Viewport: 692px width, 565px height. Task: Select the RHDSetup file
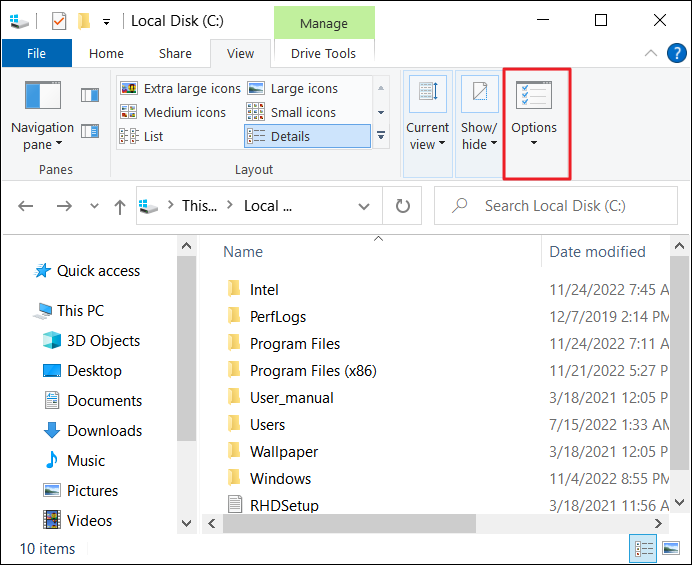[273, 505]
